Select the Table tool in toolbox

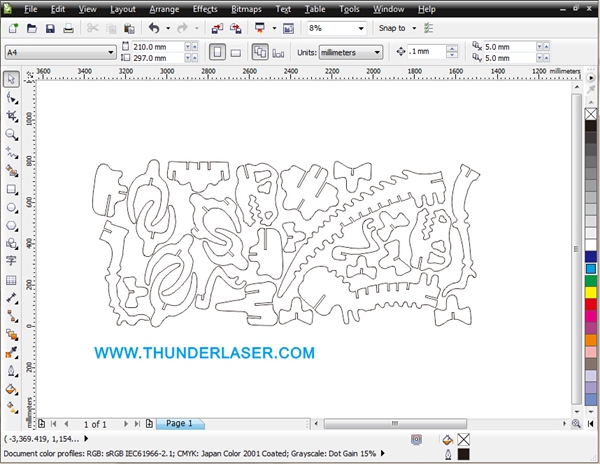[11, 280]
